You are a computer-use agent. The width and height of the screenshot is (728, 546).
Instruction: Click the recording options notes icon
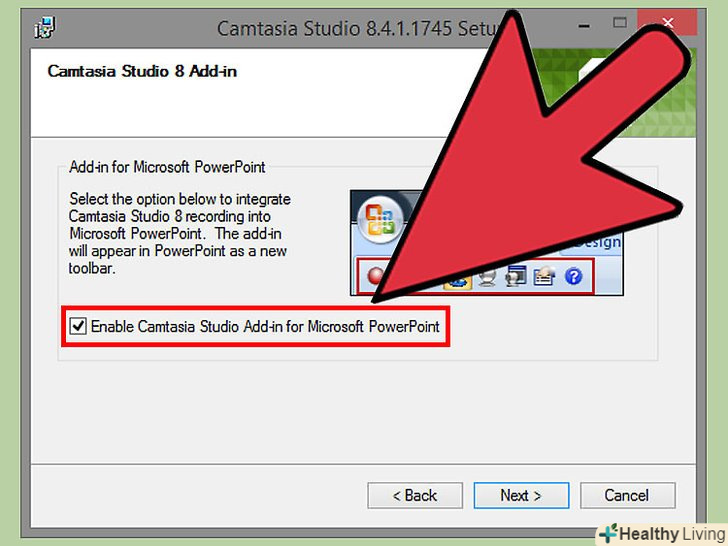click(544, 276)
